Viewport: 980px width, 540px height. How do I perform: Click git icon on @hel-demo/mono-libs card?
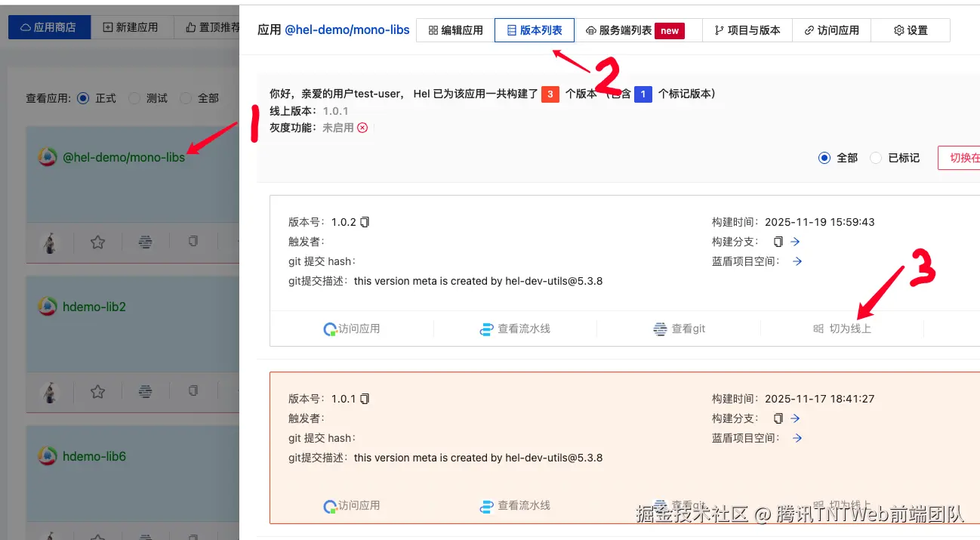click(146, 242)
